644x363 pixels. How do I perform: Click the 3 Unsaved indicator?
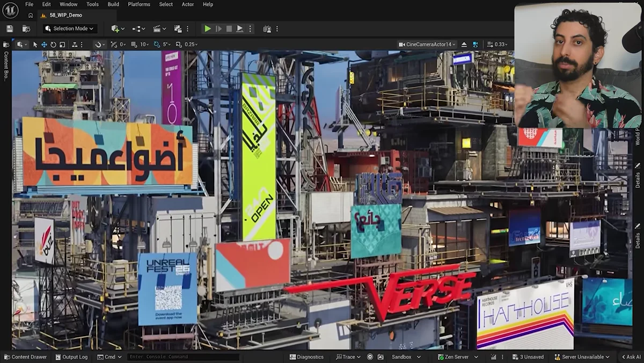pos(528,357)
